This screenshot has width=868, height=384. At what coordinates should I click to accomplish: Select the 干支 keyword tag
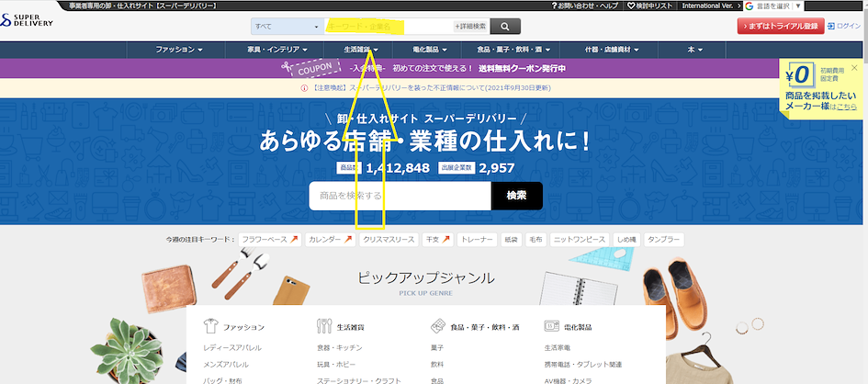[438, 240]
